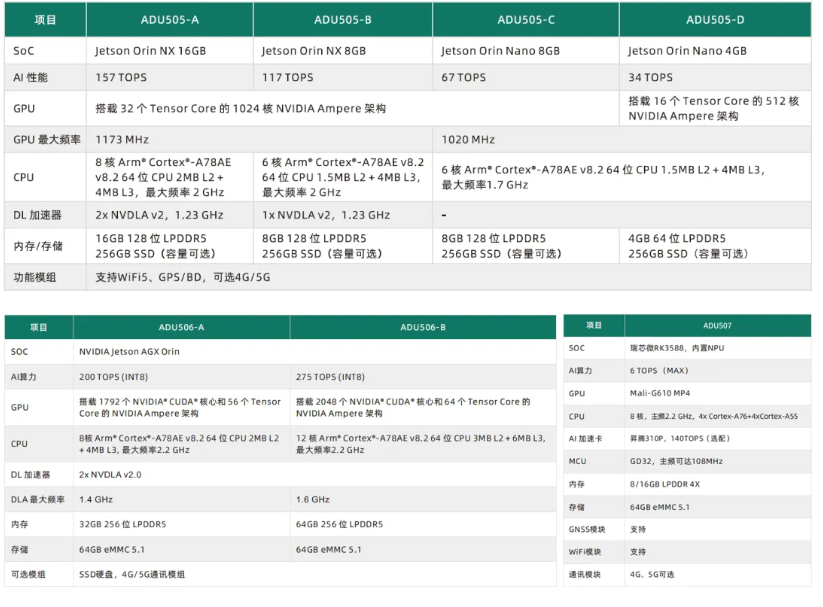Image resolution: width=823 pixels, height=607 pixels.
Task: Click the Mali-G610 MP4 cell
Action: (x=718, y=393)
